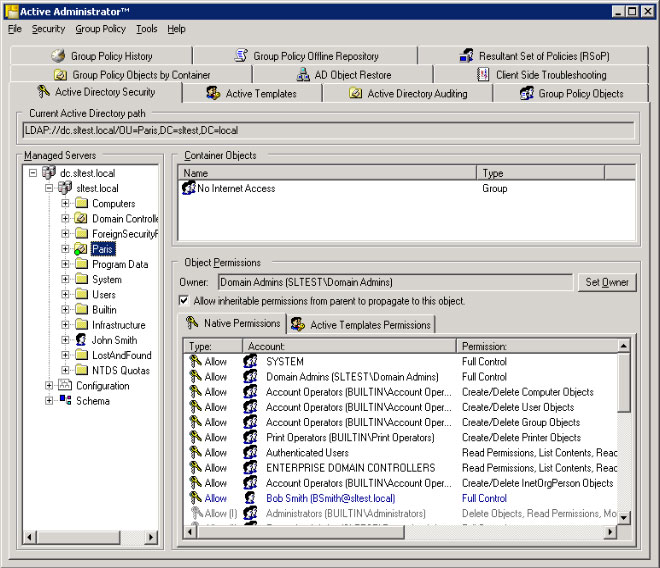This screenshot has width=660, height=568.
Task: Click the Current Active Directory path field
Action: (x=328, y=130)
